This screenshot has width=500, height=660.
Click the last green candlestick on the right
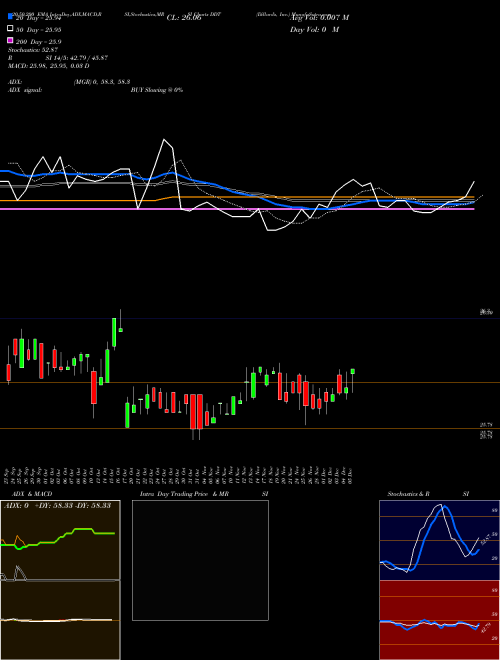[353, 371]
